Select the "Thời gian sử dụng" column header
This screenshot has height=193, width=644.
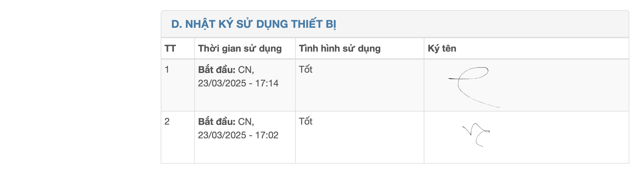pyautogui.click(x=240, y=49)
